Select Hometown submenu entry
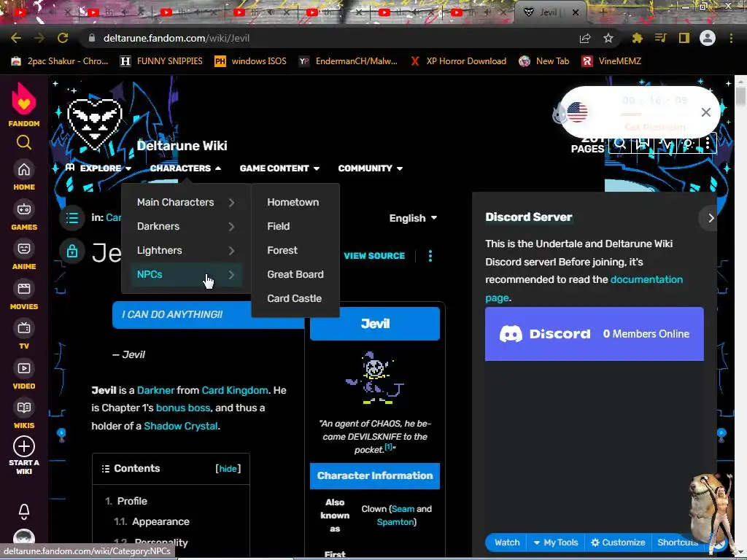 (293, 203)
